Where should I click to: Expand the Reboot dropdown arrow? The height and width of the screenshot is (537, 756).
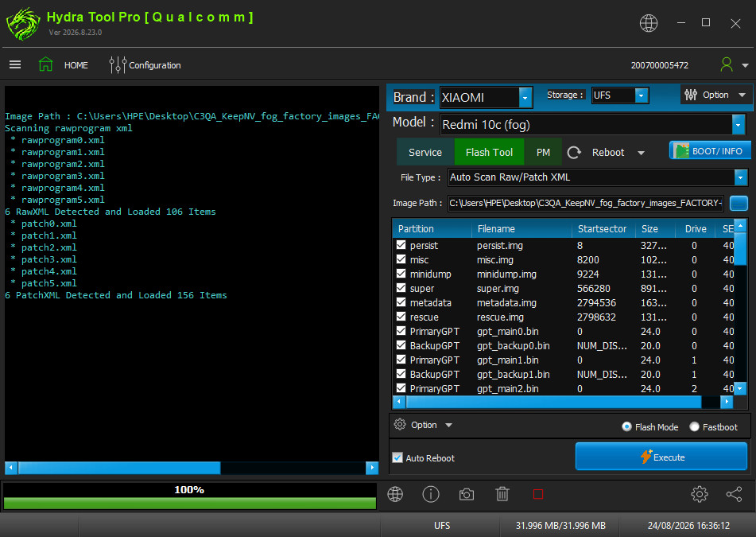click(641, 153)
